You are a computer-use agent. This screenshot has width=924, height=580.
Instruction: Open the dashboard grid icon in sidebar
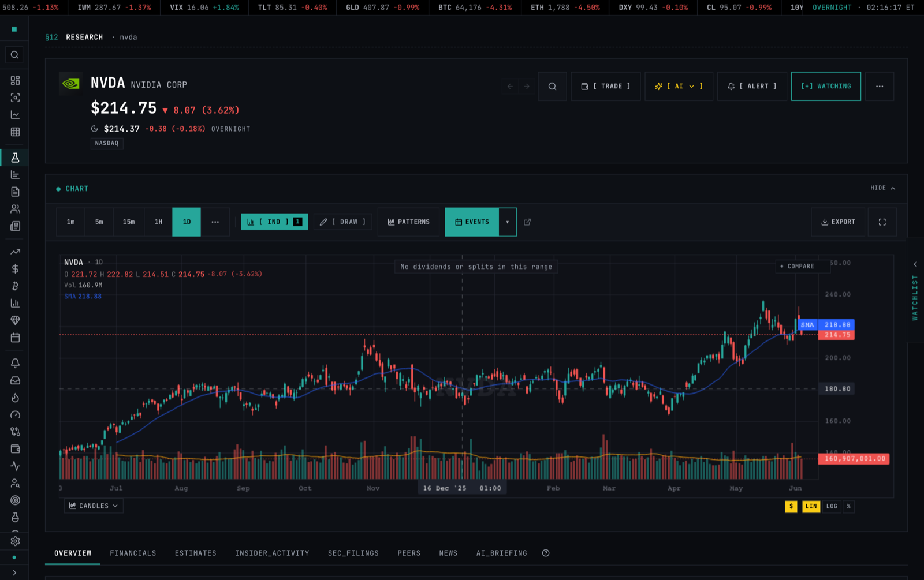(x=15, y=80)
